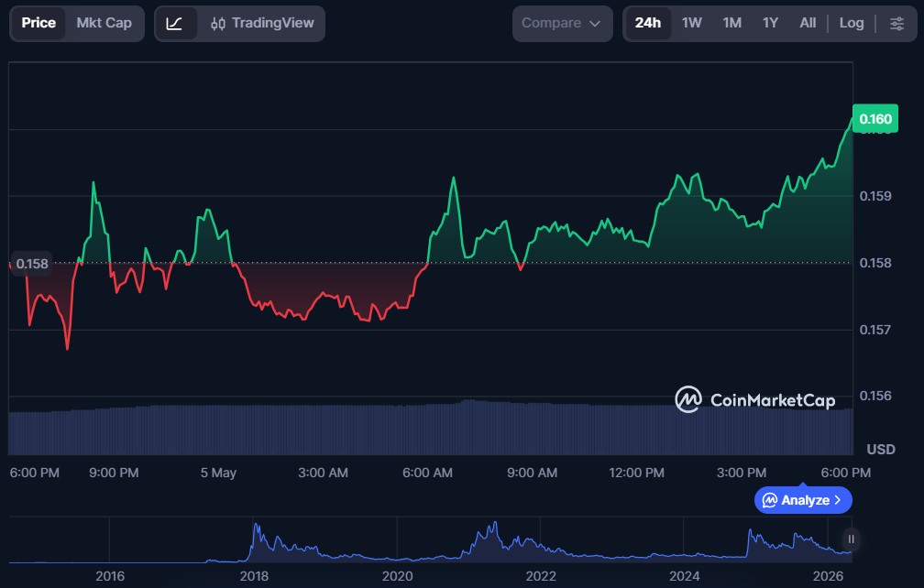Select the 1M time range
Screen dimensions: 924x588
click(731, 24)
